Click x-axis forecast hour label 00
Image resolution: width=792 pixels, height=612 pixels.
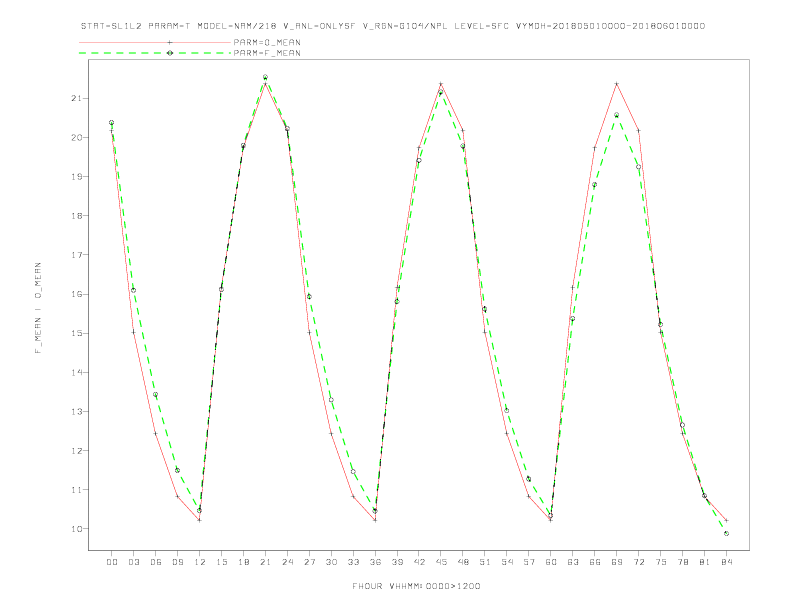pos(112,562)
